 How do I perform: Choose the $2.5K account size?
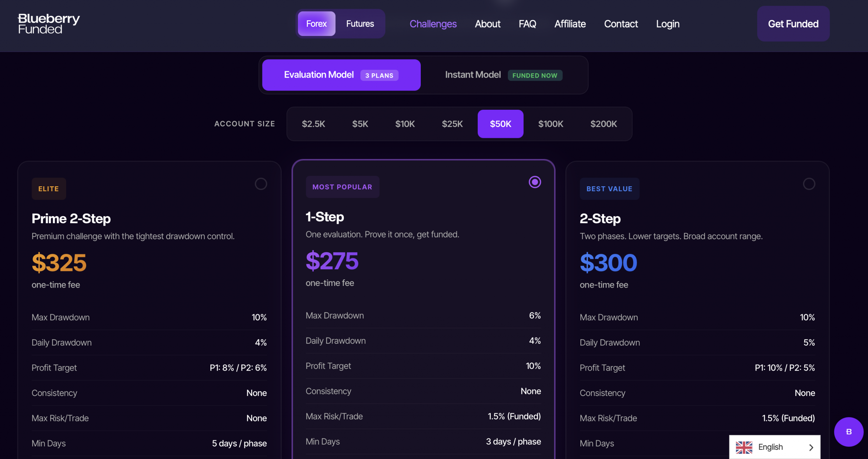313,124
